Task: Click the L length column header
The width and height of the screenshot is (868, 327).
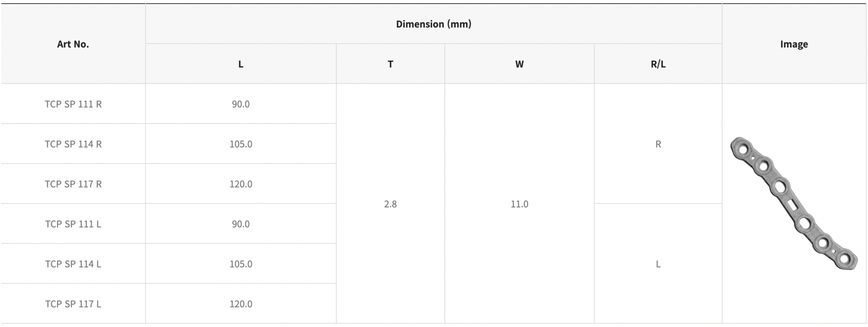Action: coord(241,64)
